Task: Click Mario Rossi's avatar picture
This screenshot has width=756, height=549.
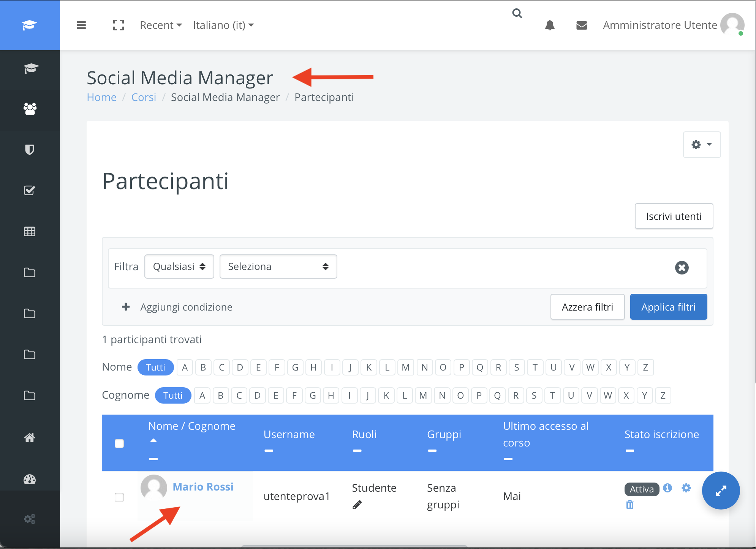Action: point(154,488)
